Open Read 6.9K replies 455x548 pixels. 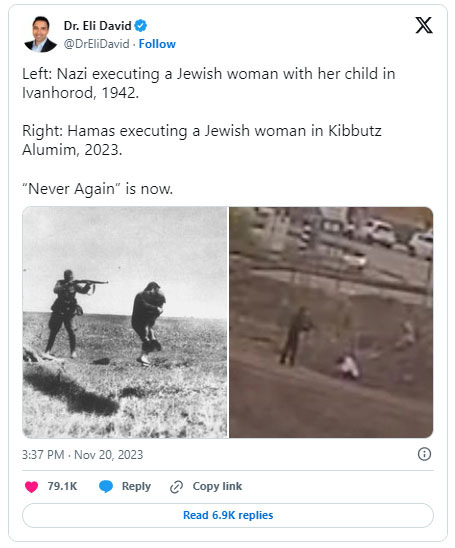[x=228, y=515]
